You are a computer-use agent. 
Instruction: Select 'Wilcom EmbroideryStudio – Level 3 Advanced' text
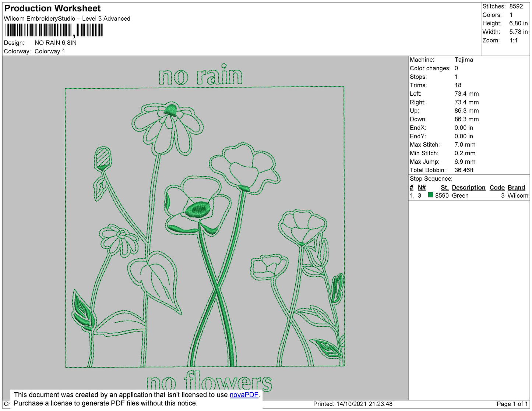(67, 19)
